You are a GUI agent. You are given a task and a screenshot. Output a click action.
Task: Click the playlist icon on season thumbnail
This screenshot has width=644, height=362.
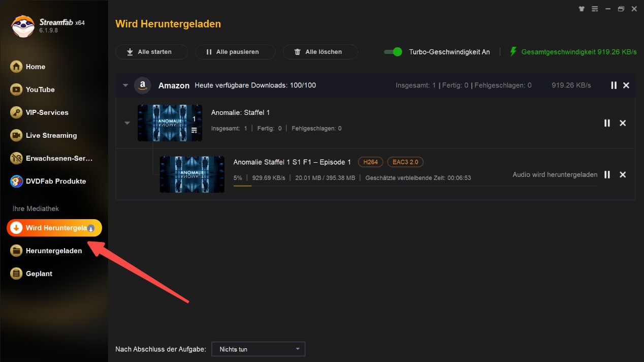pos(194,131)
